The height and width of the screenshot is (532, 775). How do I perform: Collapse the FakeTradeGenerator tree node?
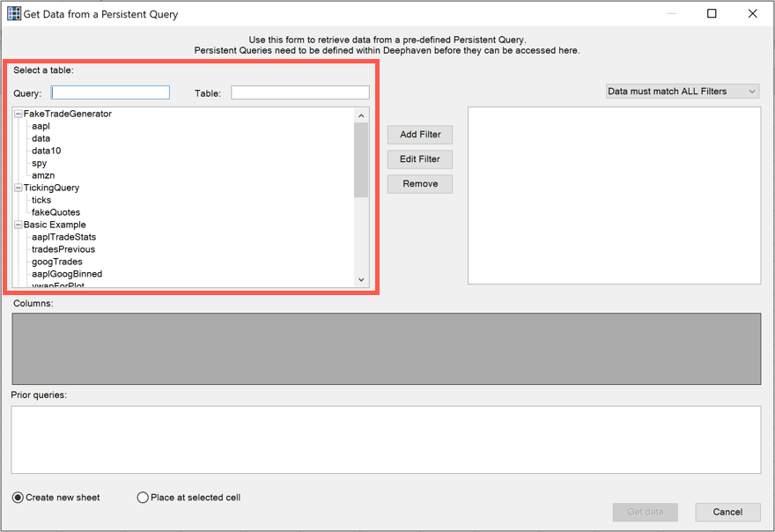(18, 114)
